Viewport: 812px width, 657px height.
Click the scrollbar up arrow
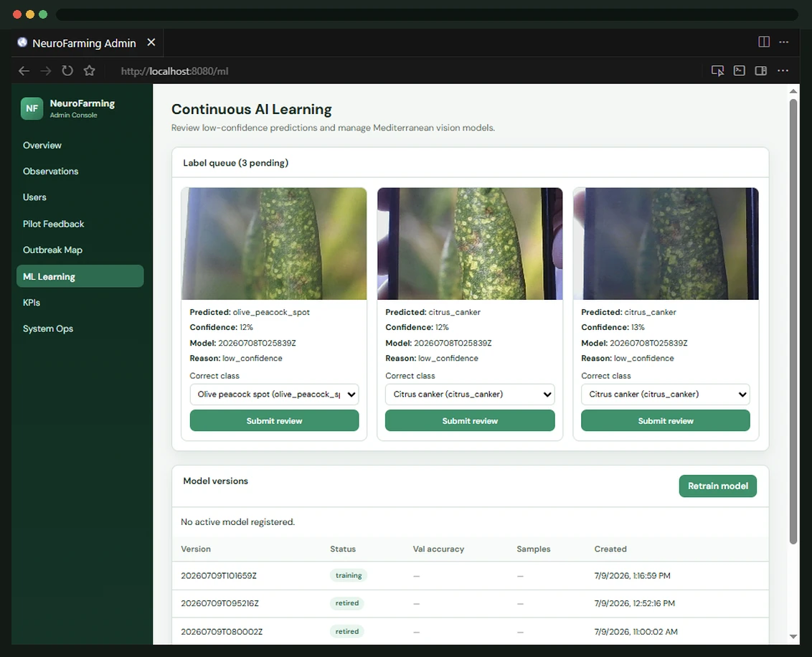click(x=793, y=92)
